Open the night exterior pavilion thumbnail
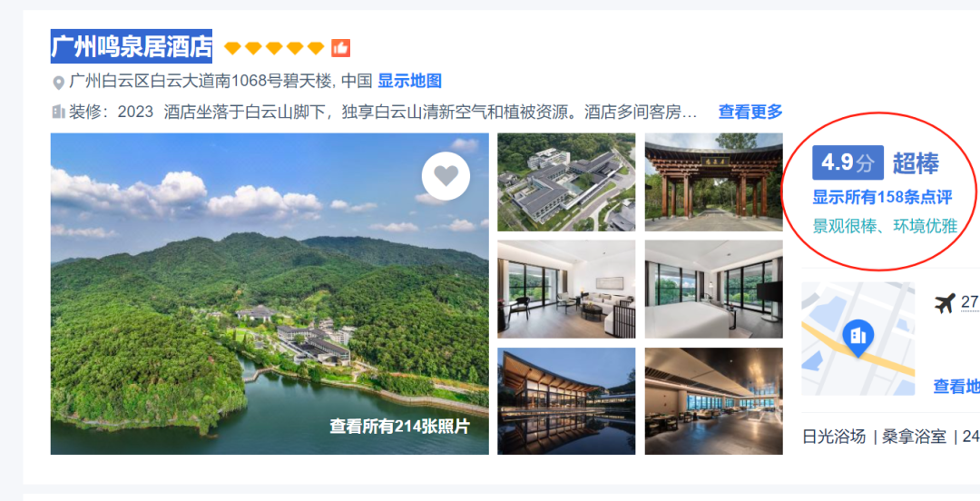Viewport: 980px width, 501px height. (566, 401)
